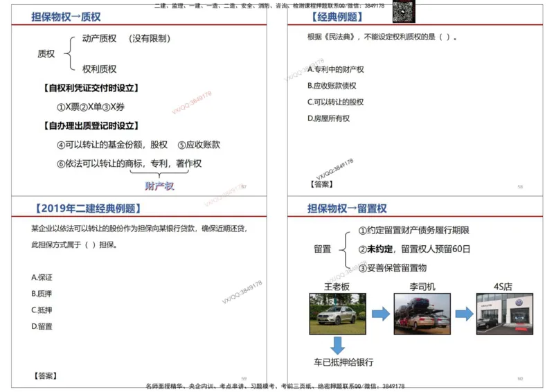Open the 李司机 car carrier photo

click(x=422, y=314)
